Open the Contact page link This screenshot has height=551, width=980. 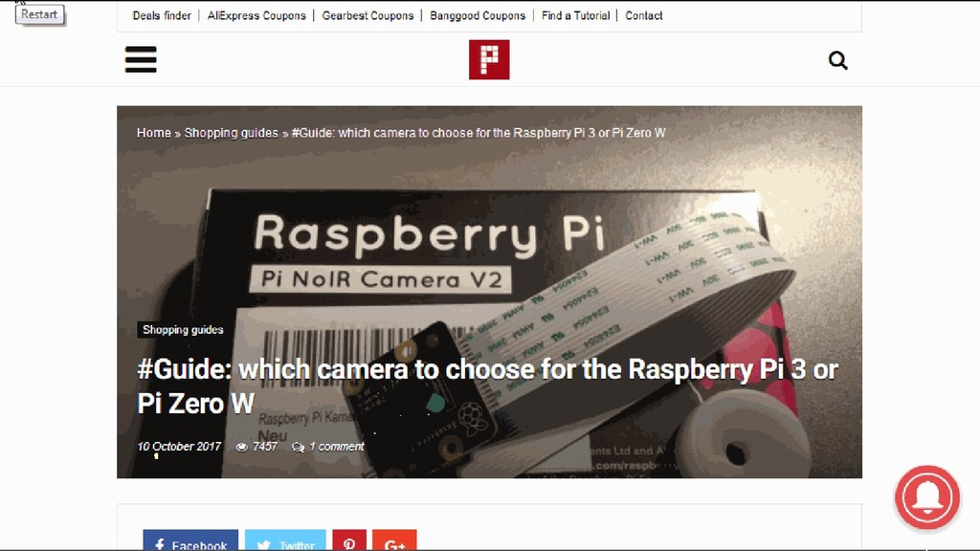(644, 15)
